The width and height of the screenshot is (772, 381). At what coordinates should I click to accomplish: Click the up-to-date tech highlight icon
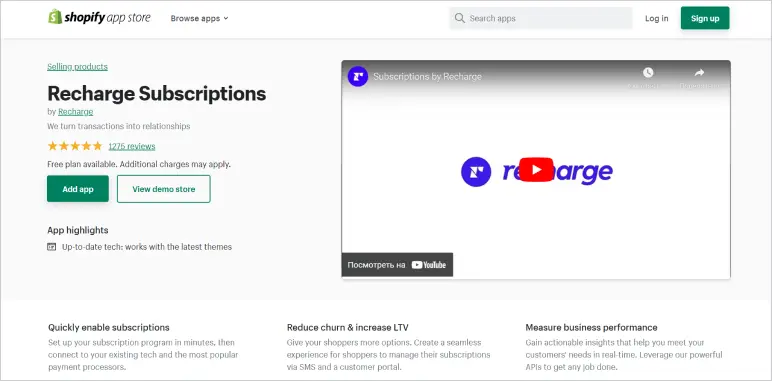[x=52, y=247]
